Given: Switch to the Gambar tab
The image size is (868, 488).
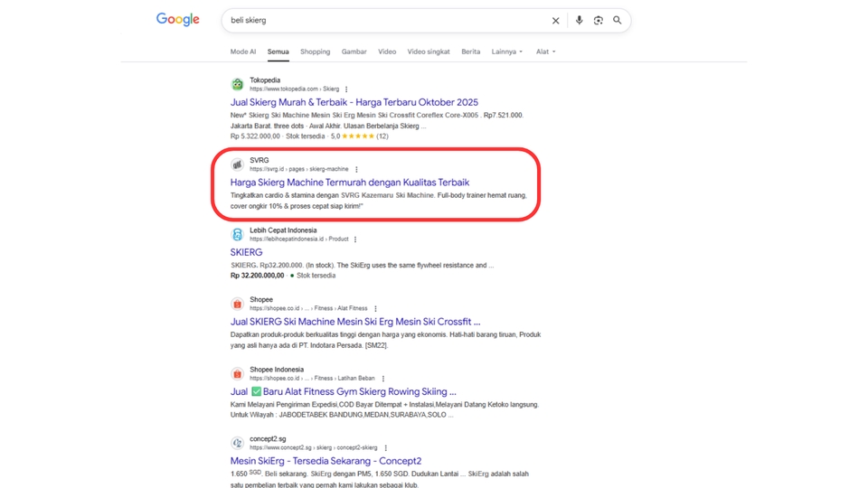Looking at the screenshot, I should pyautogui.click(x=354, y=52).
